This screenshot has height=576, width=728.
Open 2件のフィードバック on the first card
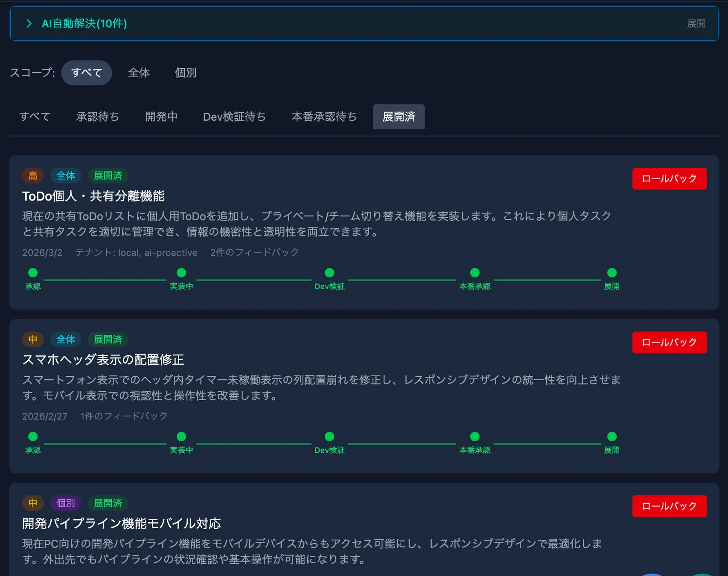click(x=254, y=252)
